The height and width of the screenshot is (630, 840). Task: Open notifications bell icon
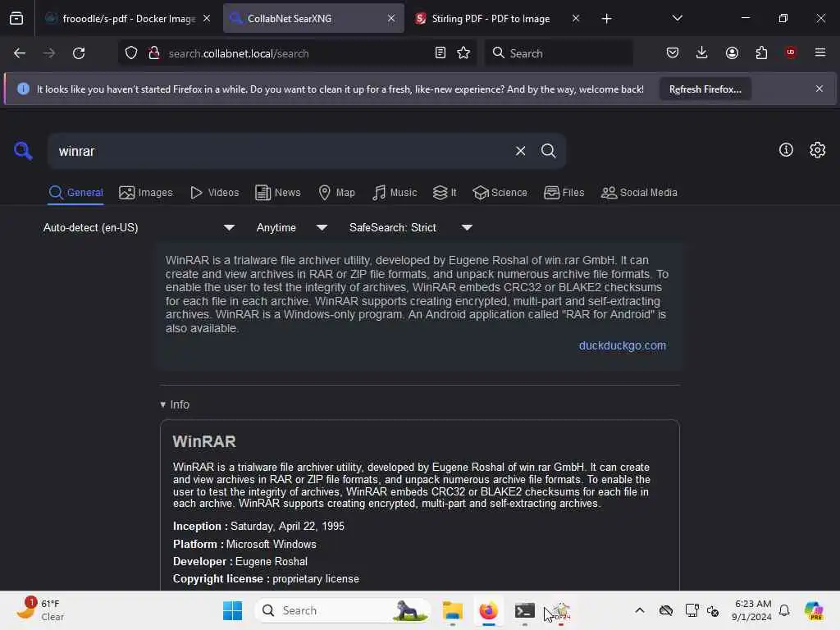pyautogui.click(x=784, y=610)
